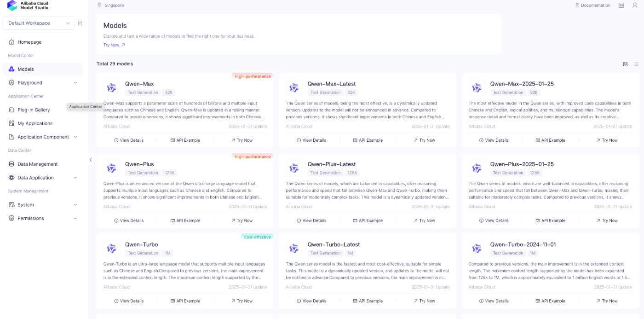The width and height of the screenshot is (644, 319).
Task: Click the Qwen-Turbo model logo icon
Action: (x=111, y=249)
